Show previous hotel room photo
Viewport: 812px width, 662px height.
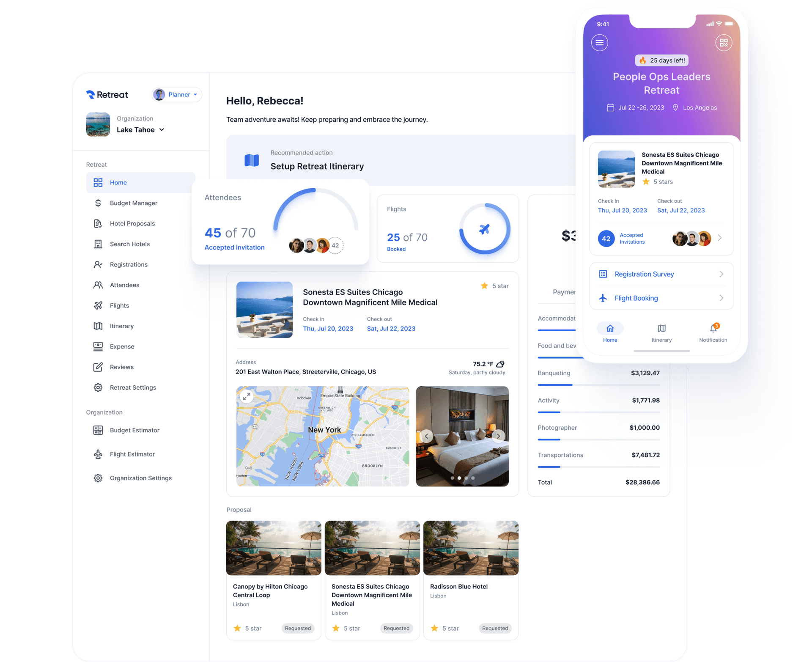[x=427, y=436]
